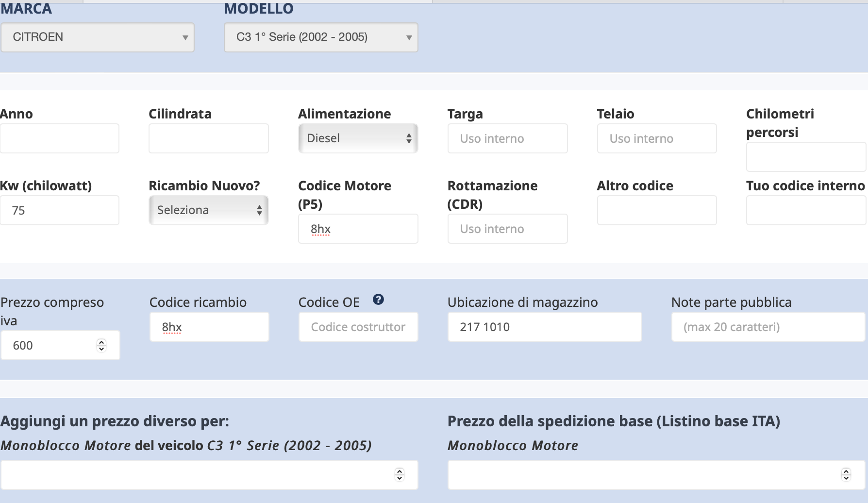
Task: Open the MODELLO dropdown with C3 1° Serie
Action: [x=321, y=37]
